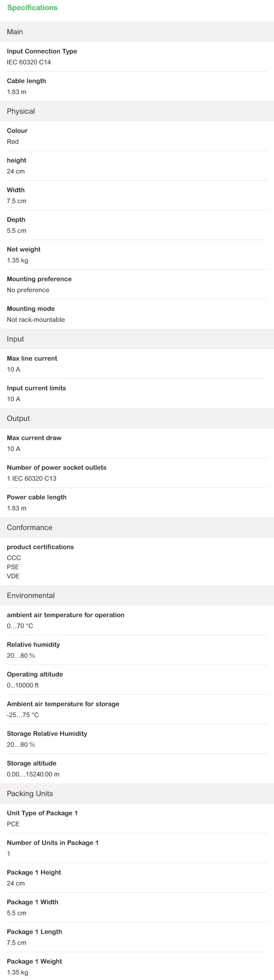The width and height of the screenshot is (274, 980).
Task: Collapse the Input section header
Action: 137,339
